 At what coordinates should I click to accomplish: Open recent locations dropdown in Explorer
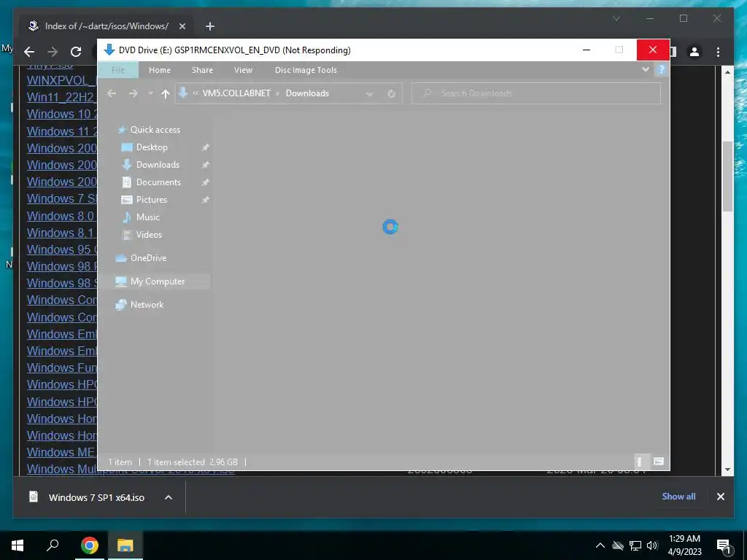coord(150,93)
